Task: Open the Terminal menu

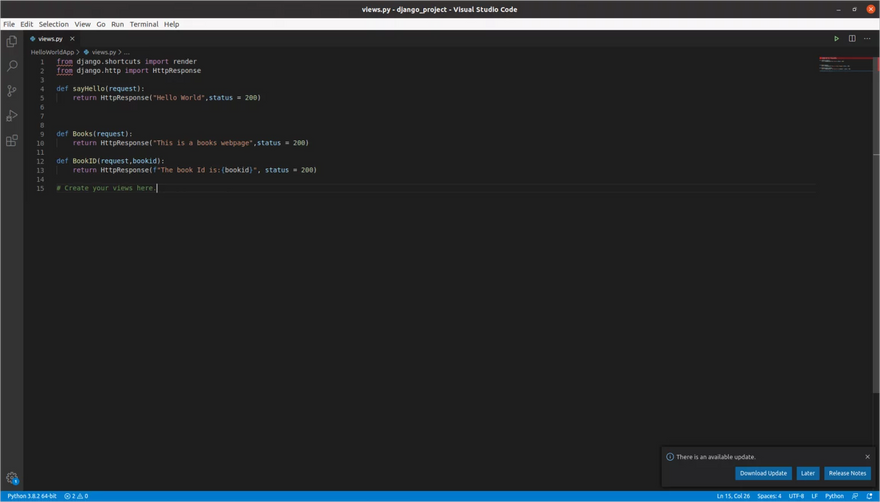Action: tap(143, 24)
